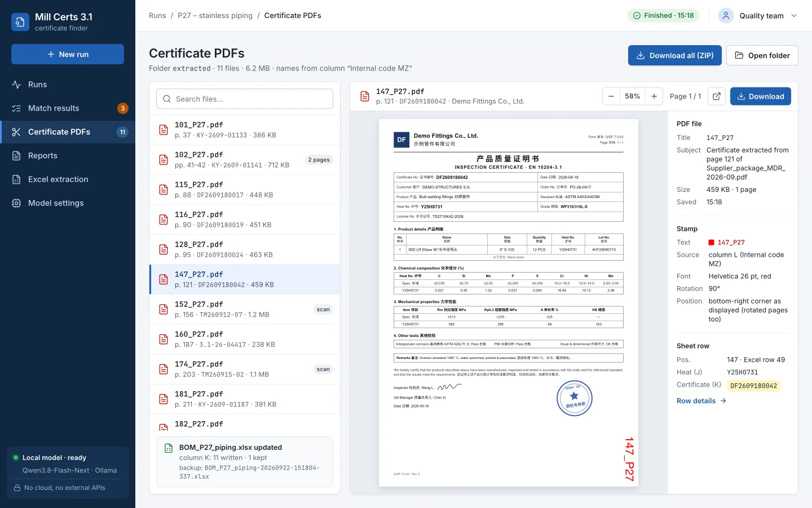This screenshot has height=508, width=812.
Task: Select Certificate PDFs sidebar entry
Action: pos(68,132)
